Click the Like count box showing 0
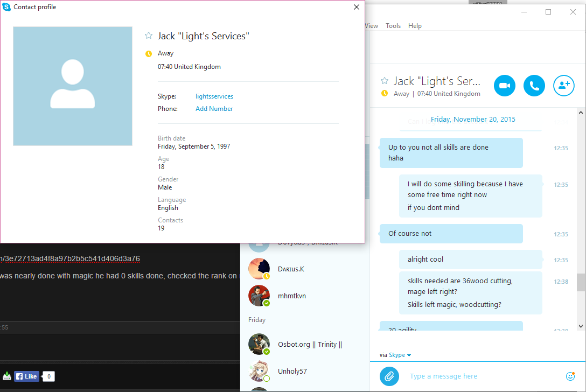 point(48,376)
